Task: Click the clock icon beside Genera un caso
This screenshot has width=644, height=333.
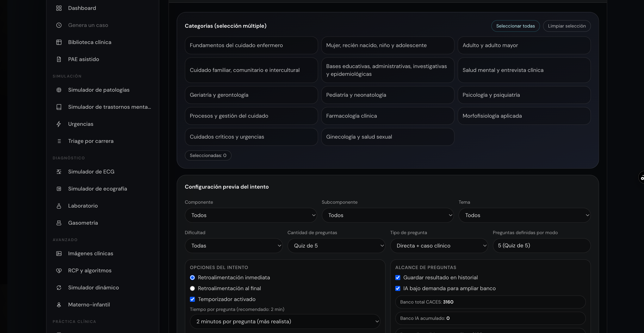Action: (59, 25)
